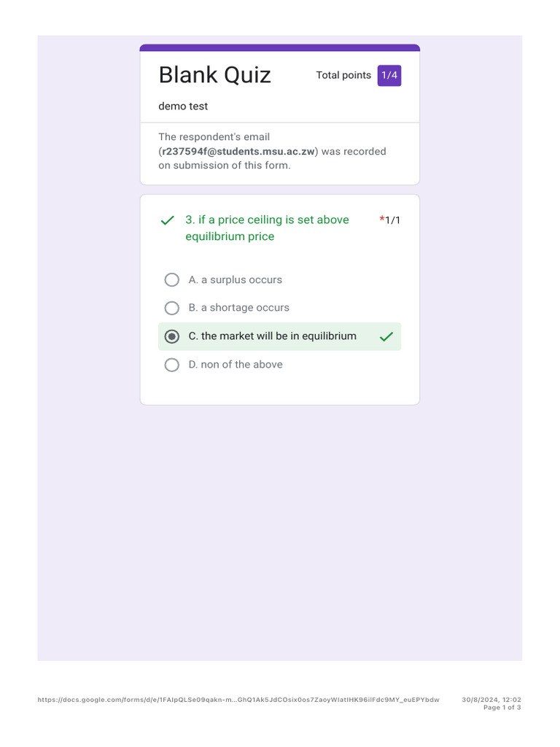Select radio button for option B
Viewport: 560px width, 747px height.
[172, 308]
